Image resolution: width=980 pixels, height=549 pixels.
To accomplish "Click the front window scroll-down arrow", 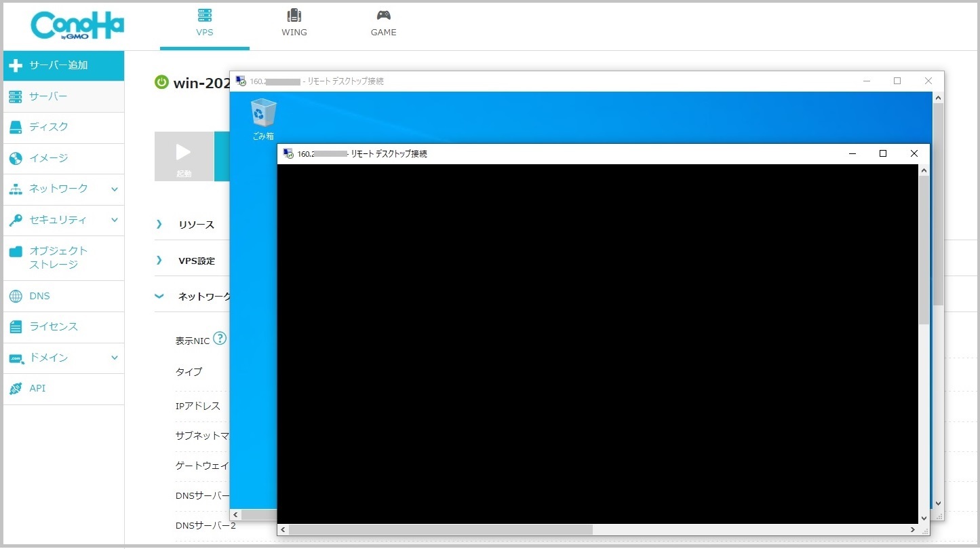I will [x=924, y=518].
